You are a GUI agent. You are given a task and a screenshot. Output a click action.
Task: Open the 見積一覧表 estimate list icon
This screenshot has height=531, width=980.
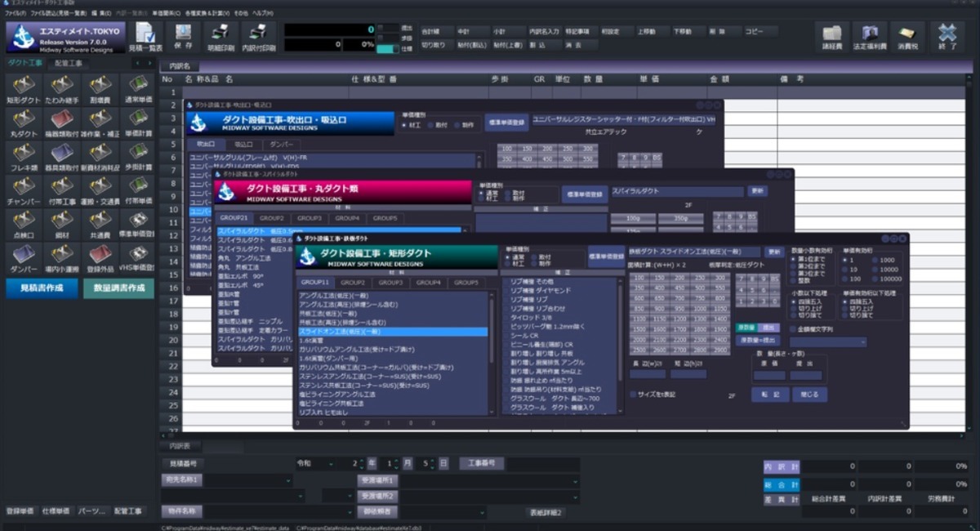click(145, 34)
